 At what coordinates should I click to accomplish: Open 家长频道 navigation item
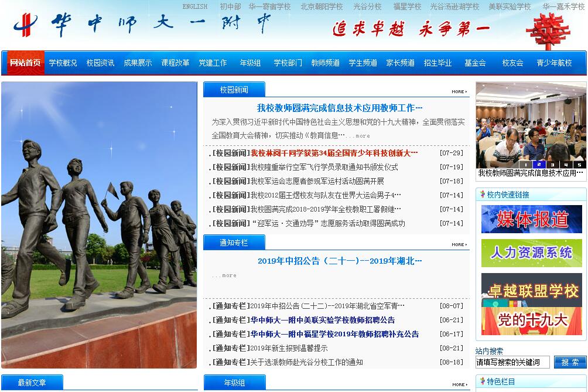click(x=401, y=63)
